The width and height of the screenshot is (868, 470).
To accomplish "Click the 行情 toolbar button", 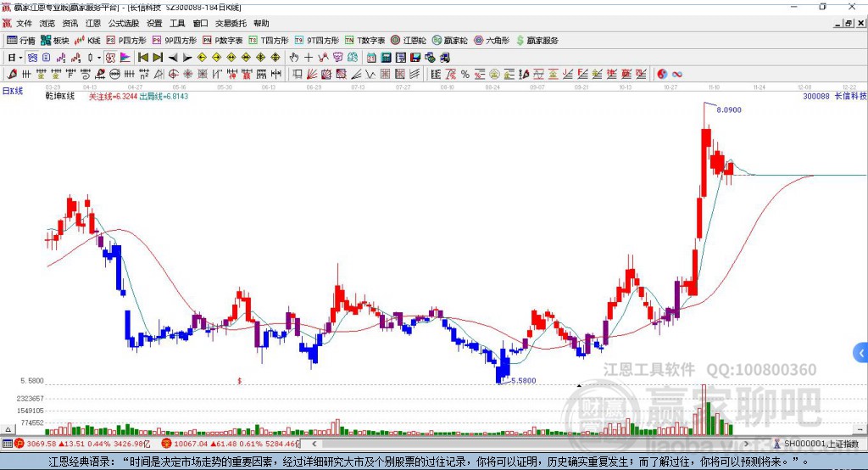I will coord(21,41).
